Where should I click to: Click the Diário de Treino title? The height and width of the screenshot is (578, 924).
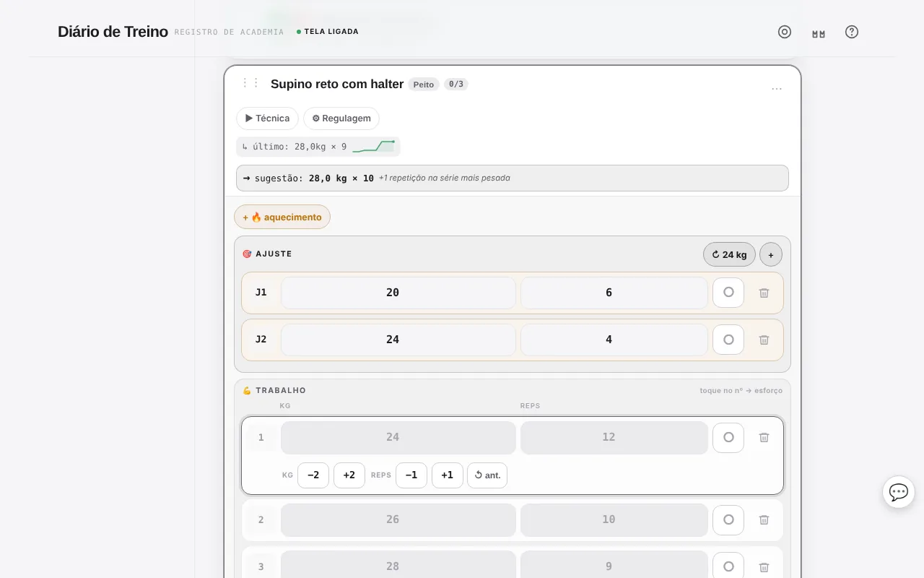click(113, 32)
